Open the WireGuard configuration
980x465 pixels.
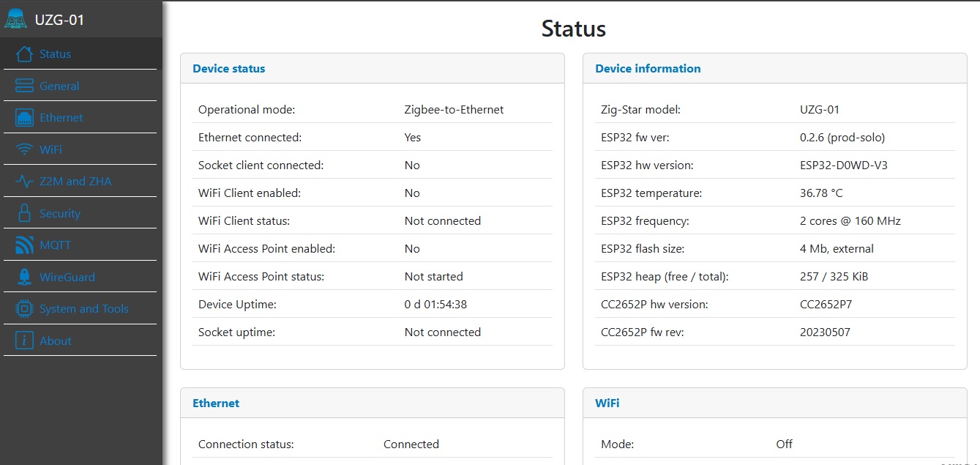[x=67, y=276]
